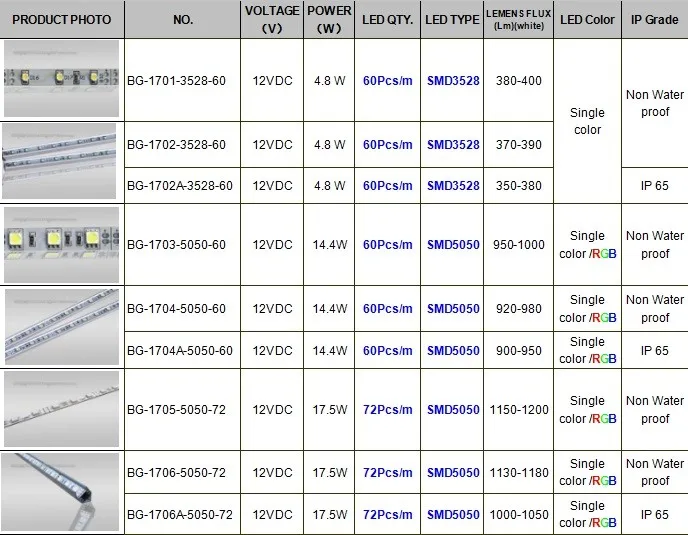The height and width of the screenshot is (535, 688).
Task: Click the LED TYPE column header
Action: [x=453, y=19]
